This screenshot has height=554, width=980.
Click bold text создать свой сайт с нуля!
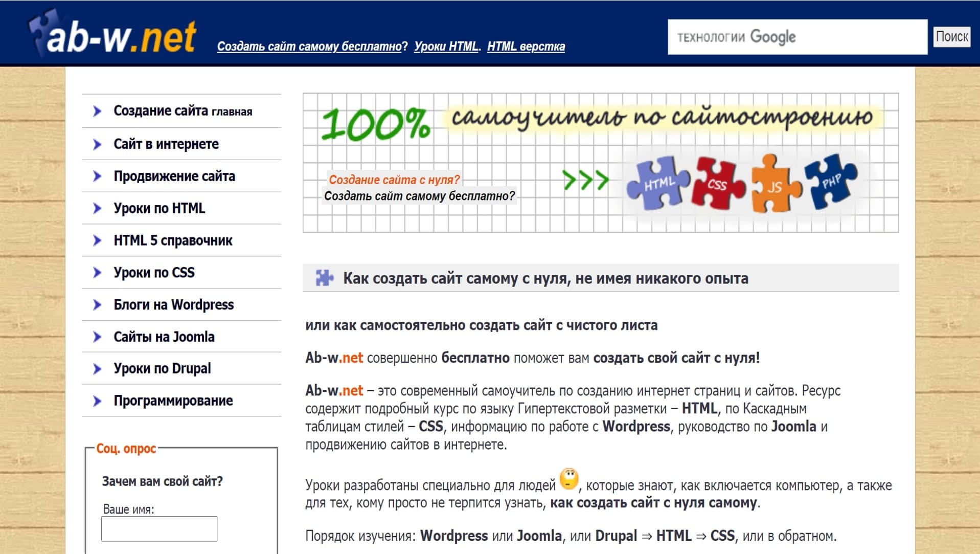point(676,358)
